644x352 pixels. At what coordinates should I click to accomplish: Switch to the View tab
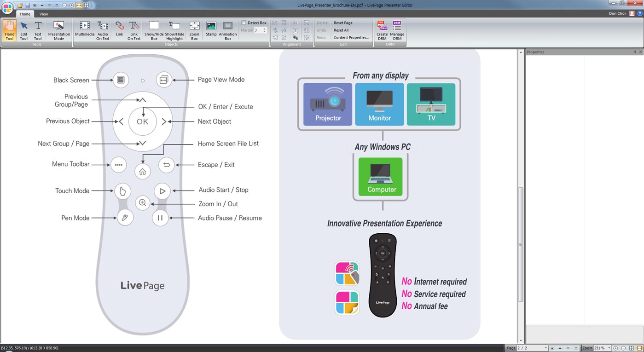click(43, 14)
